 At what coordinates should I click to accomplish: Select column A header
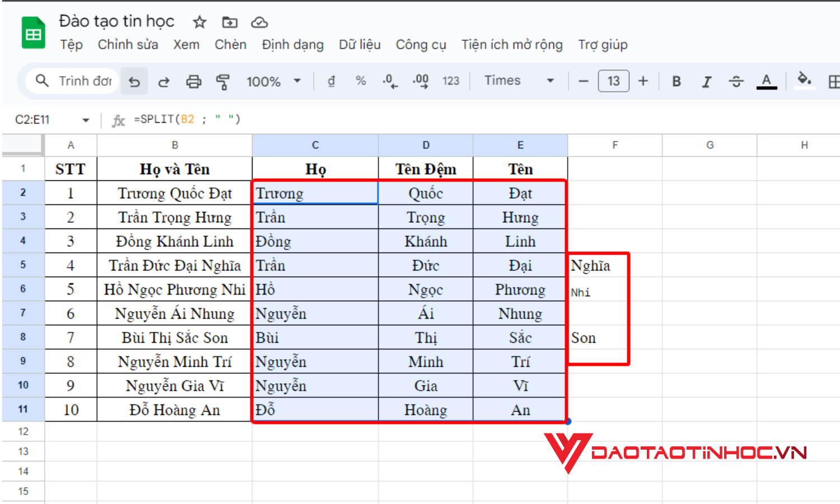pos(71,145)
